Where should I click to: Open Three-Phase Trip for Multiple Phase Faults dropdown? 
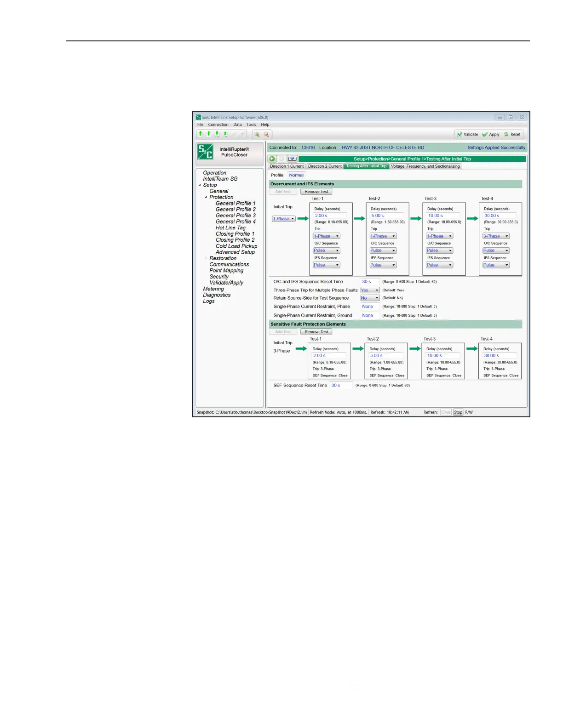point(370,290)
